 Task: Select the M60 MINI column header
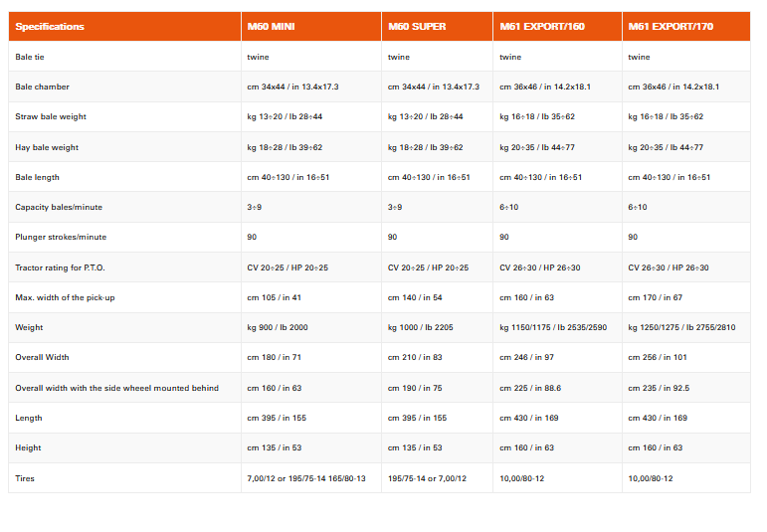(x=270, y=27)
